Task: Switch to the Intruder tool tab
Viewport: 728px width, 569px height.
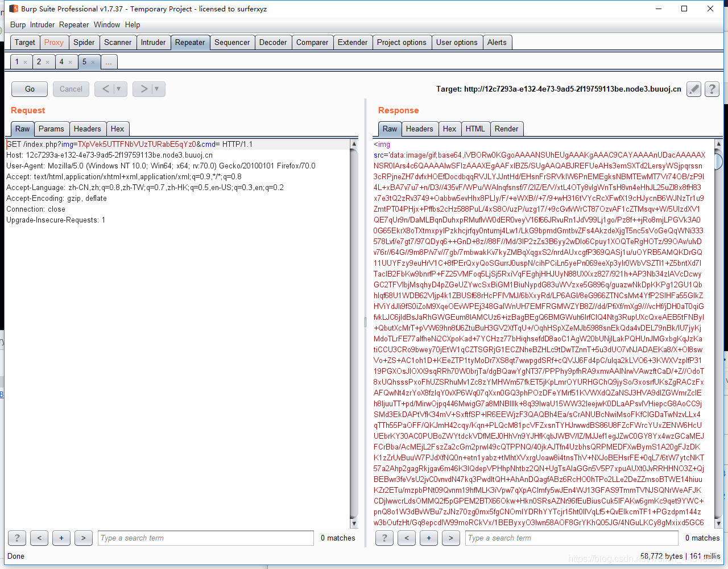Action: pyautogui.click(x=154, y=42)
